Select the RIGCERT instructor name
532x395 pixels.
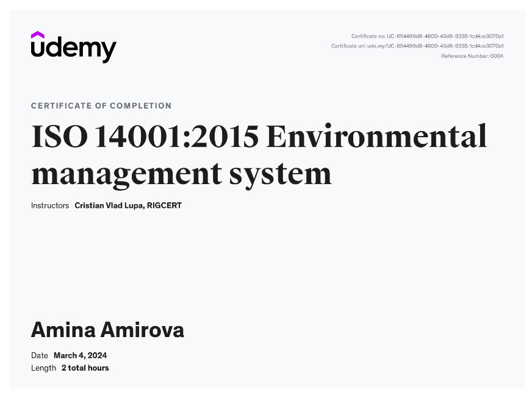[x=164, y=205]
